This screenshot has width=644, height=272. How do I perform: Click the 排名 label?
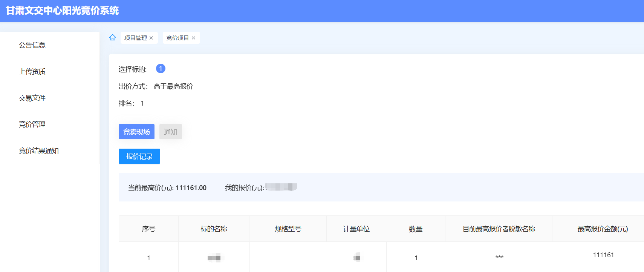click(127, 103)
